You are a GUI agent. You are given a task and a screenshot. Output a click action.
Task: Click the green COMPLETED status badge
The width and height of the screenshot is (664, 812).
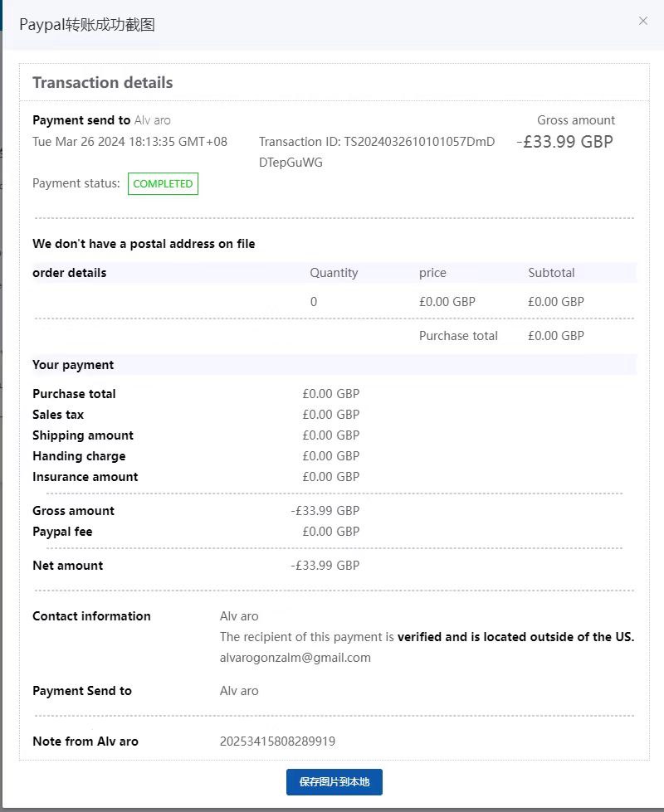[x=163, y=183]
